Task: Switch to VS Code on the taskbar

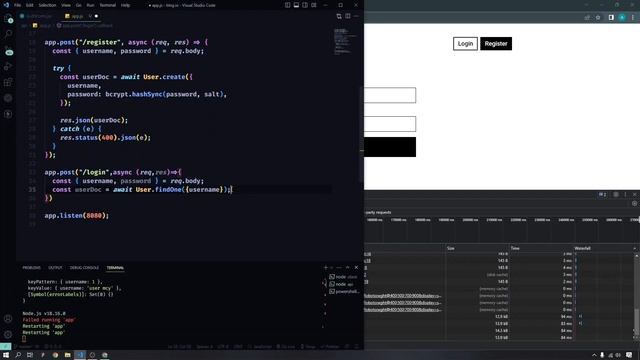Action: click(x=80, y=355)
